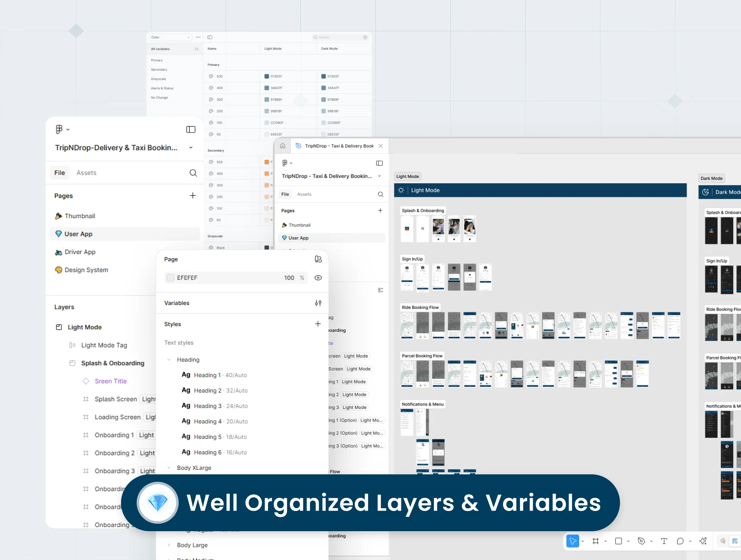Screen dimensions: 741x560
Task: Toggle page color visibility eye icon
Action: click(x=318, y=278)
